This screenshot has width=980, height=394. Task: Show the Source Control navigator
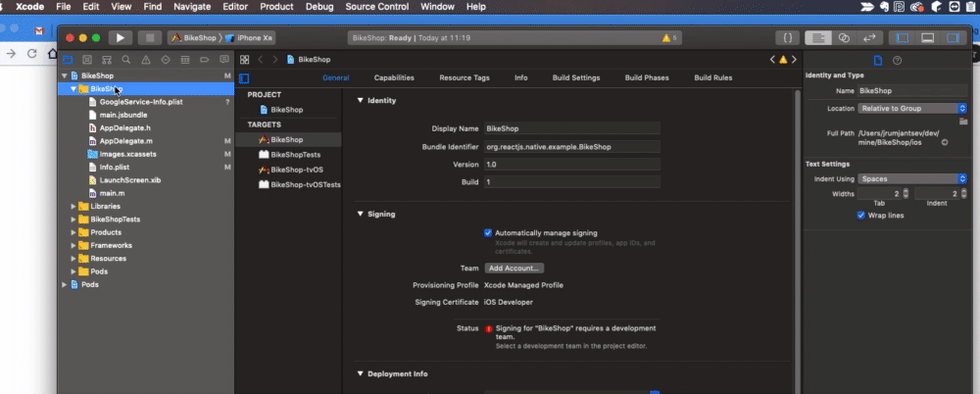(87, 60)
